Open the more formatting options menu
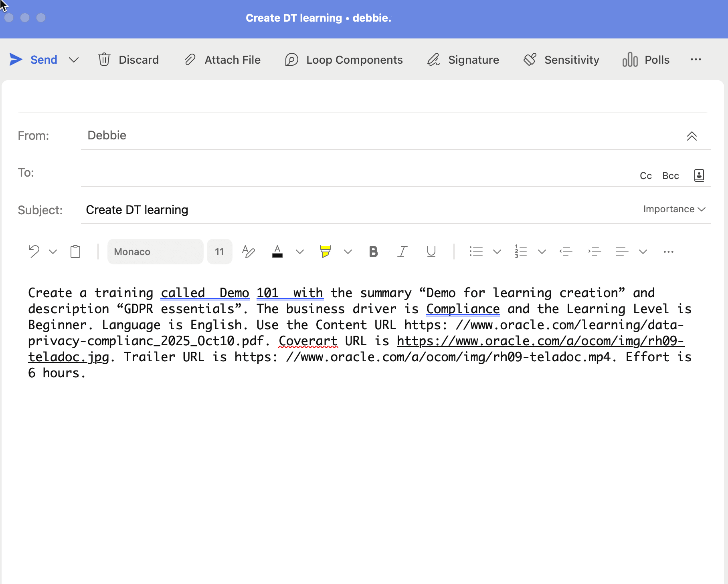The image size is (728, 584). (x=668, y=252)
